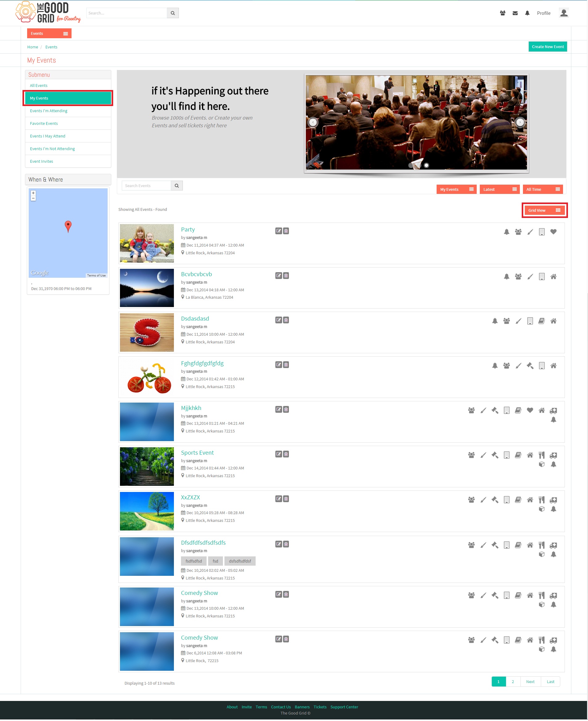
Task: Expand the Events dropdown menu
Action: click(x=49, y=33)
